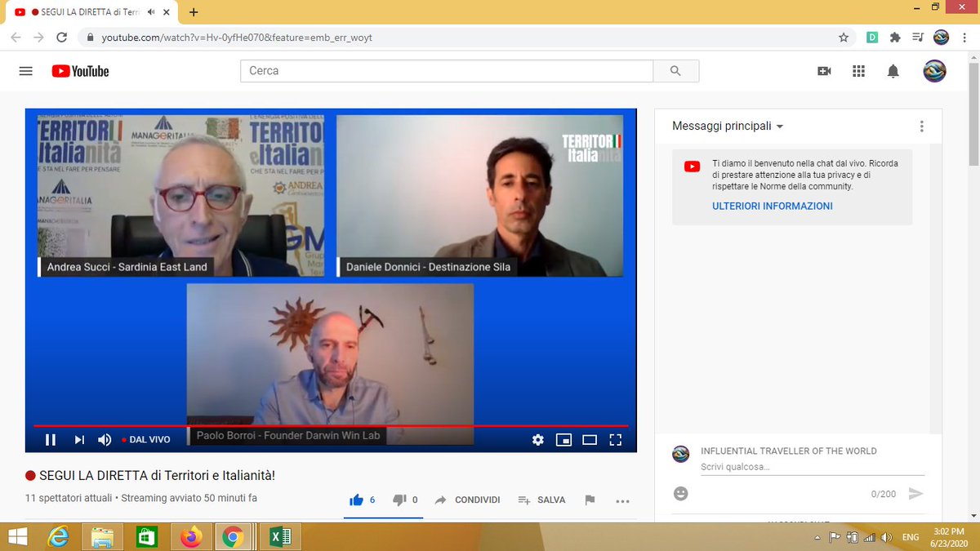
Task: Mute tab via speaker icon on tab
Action: pos(151,12)
